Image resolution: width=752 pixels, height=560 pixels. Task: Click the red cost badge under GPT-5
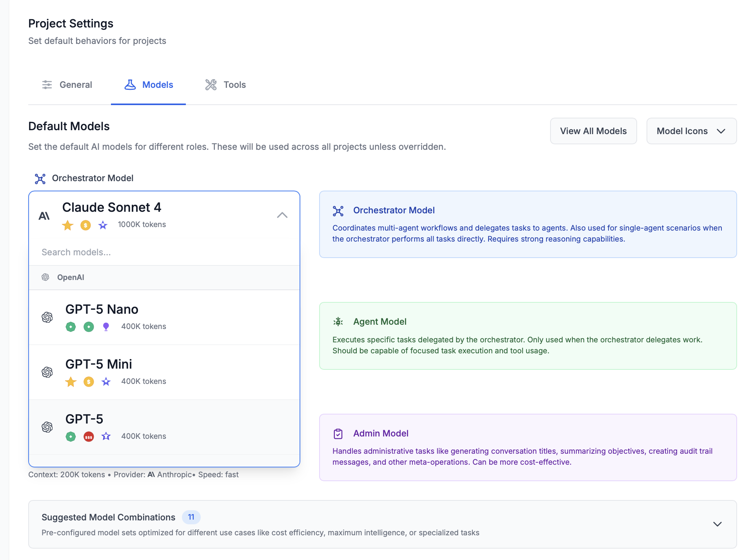pyautogui.click(x=89, y=436)
